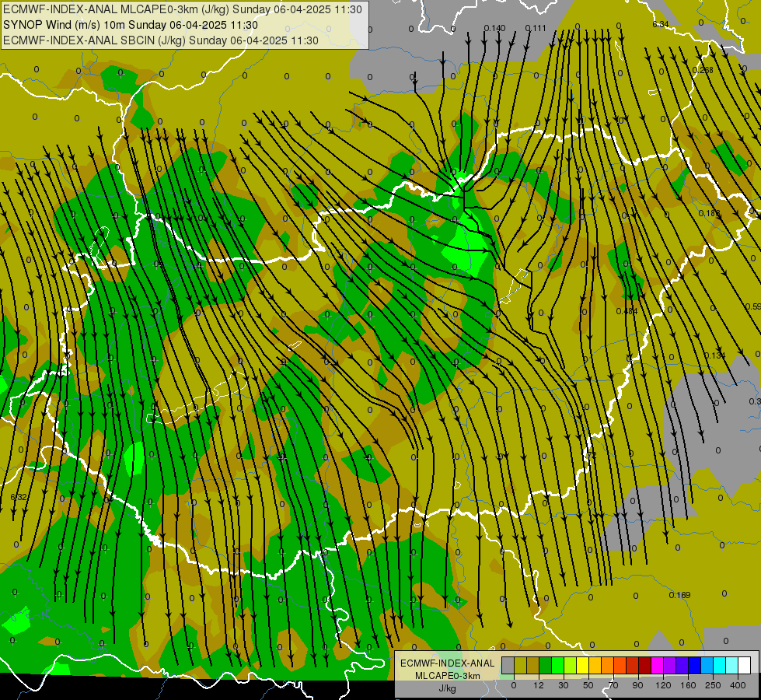Screen dimensions: 761x700
Task: Select the dark green legend swatch
Action: (546, 665)
